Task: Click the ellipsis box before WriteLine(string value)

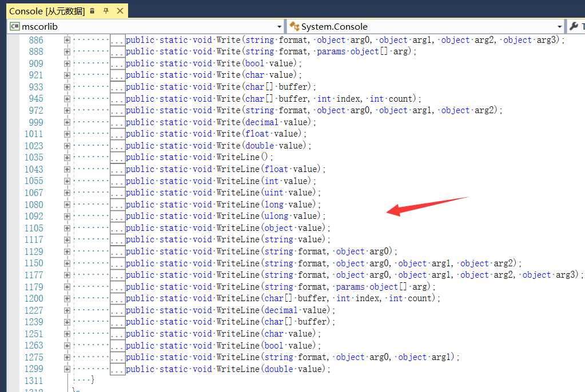Action: pos(118,239)
